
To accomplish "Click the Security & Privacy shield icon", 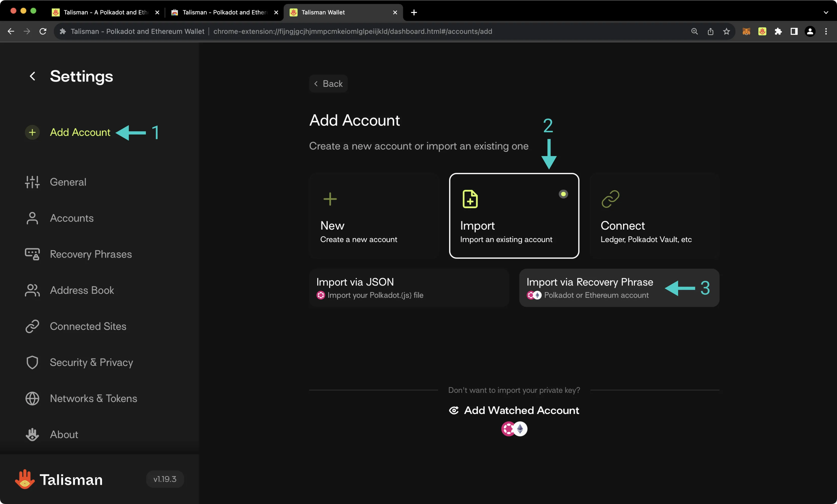I will pyautogui.click(x=32, y=362).
